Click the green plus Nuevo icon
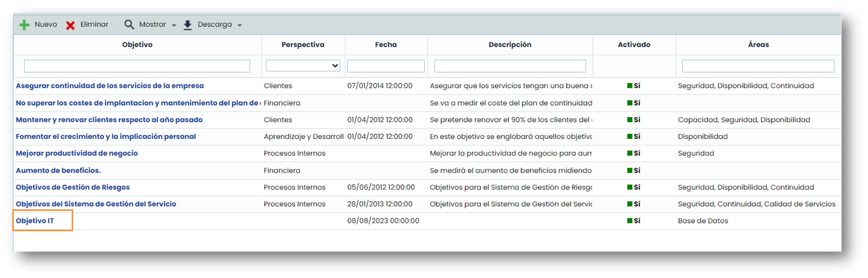Viewport: 868px width, 278px height. pos(24,25)
